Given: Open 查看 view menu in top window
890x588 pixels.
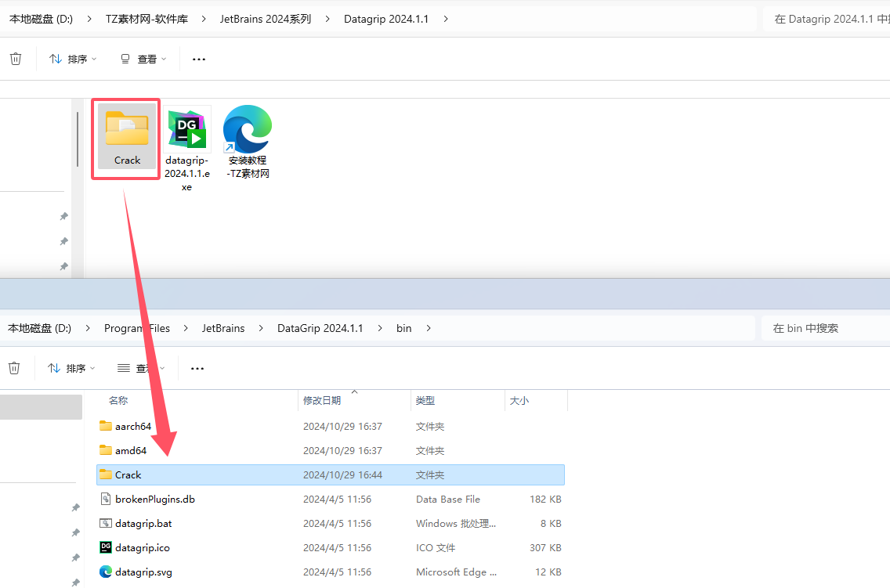Looking at the screenshot, I should pos(143,59).
